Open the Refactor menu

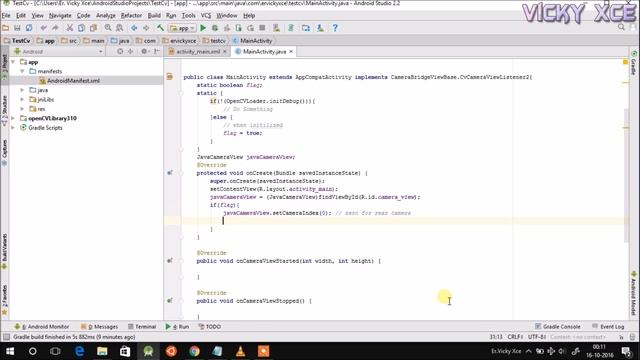[131, 16]
